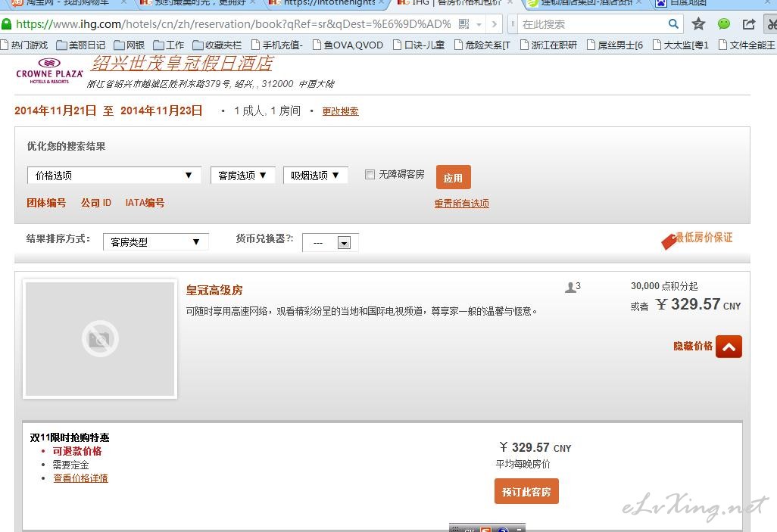Screen dimensions: 777x532
Task: Select the IHG 客房价格 tab
Action: click(x=455, y=3)
